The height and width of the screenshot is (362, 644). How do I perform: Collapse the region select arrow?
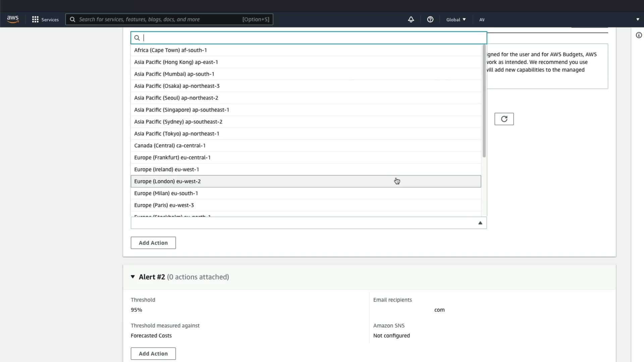tap(480, 223)
